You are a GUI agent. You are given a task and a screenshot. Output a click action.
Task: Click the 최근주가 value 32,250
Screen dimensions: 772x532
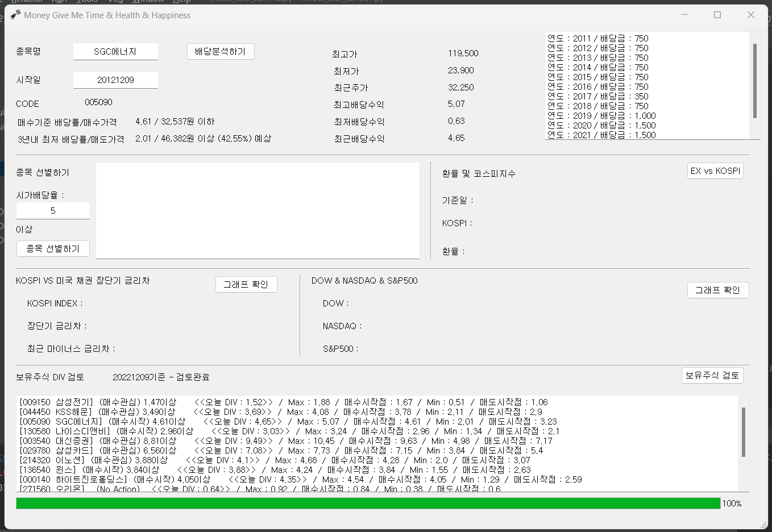pyautogui.click(x=461, y=87)
